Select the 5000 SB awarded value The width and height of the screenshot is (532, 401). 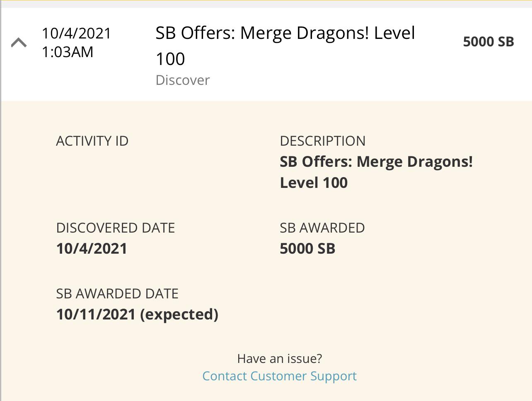tap(308, 248)
